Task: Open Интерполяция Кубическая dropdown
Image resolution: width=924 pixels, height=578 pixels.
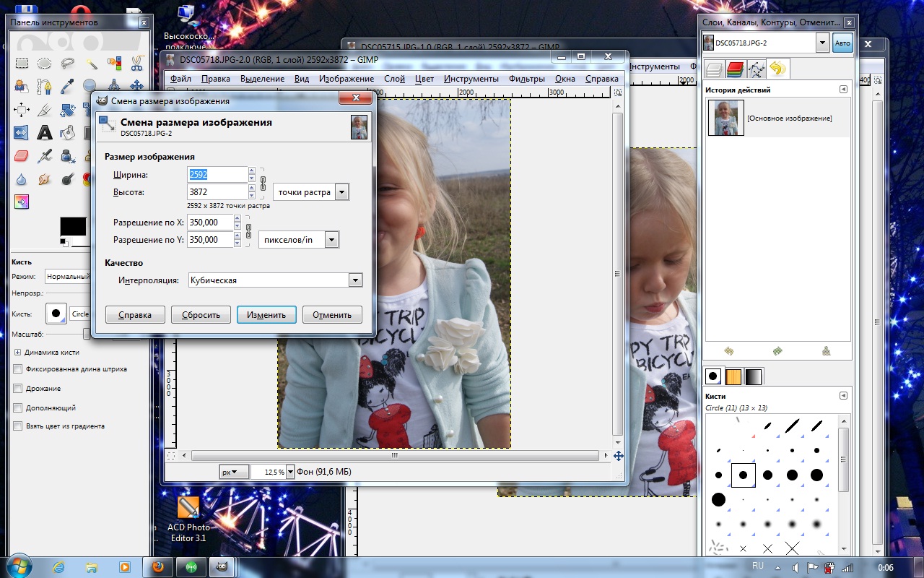Action: point(275,280)
